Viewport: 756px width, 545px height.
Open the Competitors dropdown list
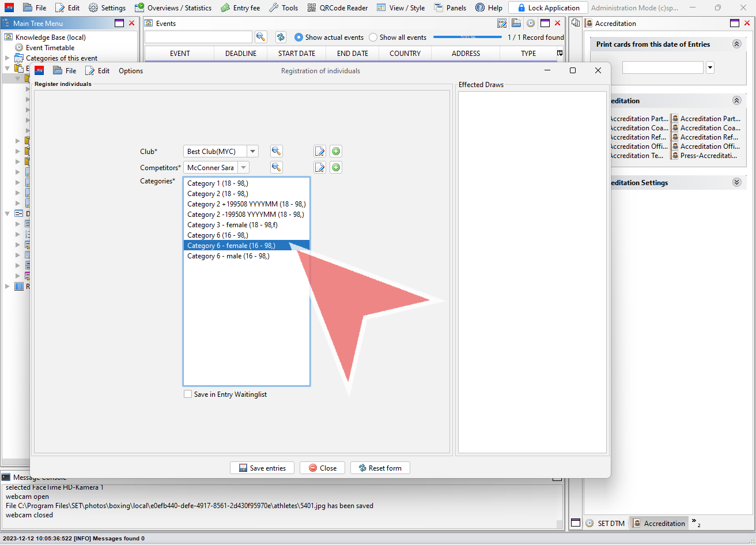click(244, 168)
